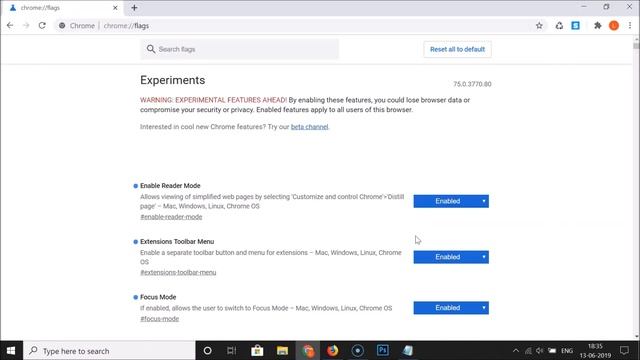Viewport: 640px width, 360px height.
Task: Open Microsoft Store from the taskbar
Action: tap(257, 351)
